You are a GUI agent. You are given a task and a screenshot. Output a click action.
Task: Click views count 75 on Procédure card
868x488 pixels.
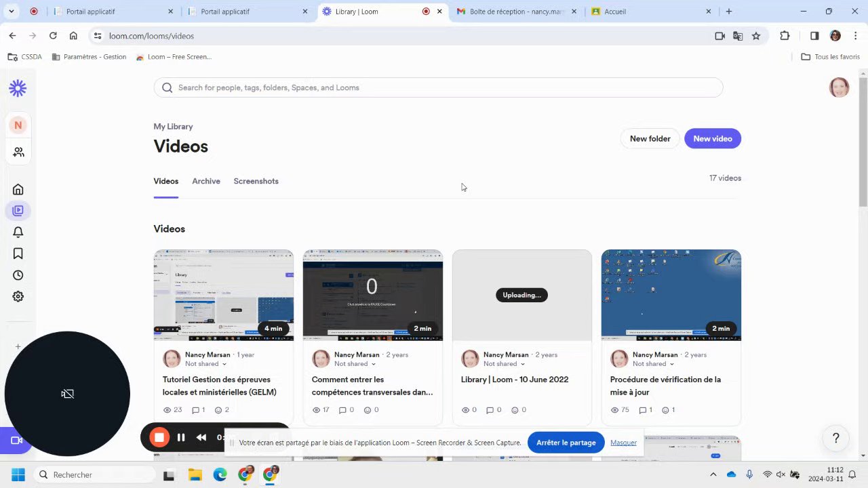coord(621,410)
